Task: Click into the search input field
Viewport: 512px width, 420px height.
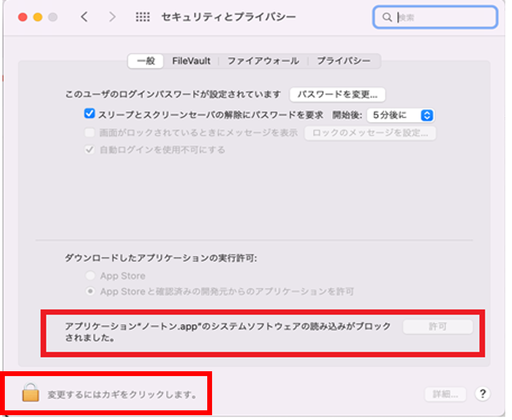Action: click(x=445, y=17)
